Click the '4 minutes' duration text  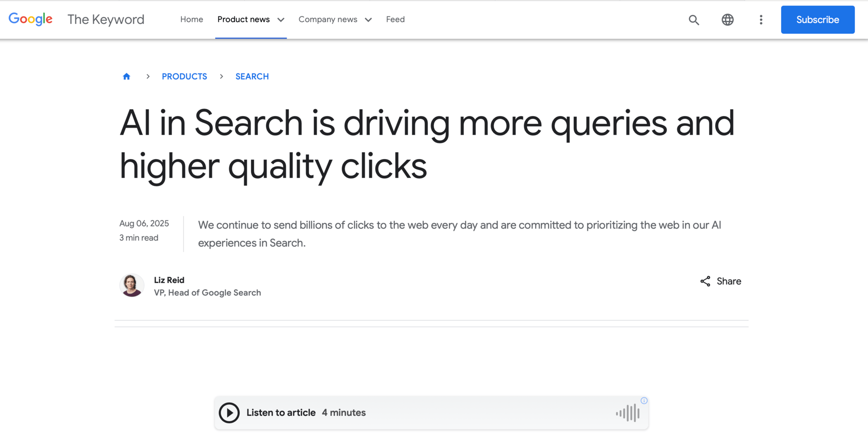(x=344, y=413)
